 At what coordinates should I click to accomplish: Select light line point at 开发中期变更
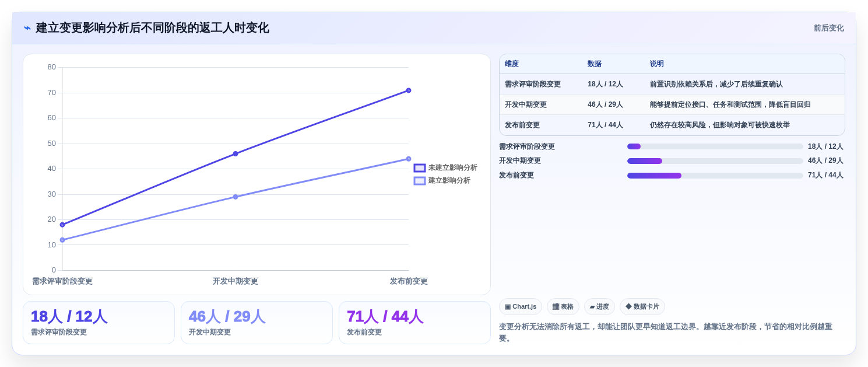(236, 197)
